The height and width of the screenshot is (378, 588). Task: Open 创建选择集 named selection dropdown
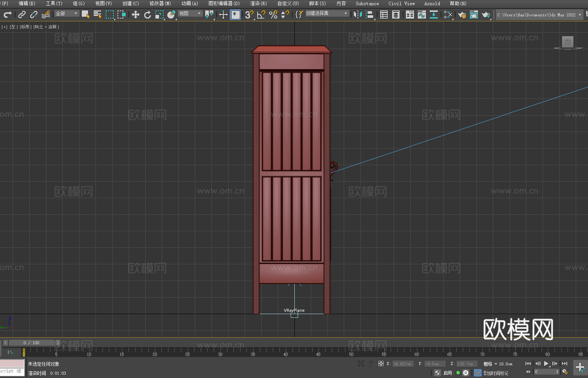[x=327, y=13]
